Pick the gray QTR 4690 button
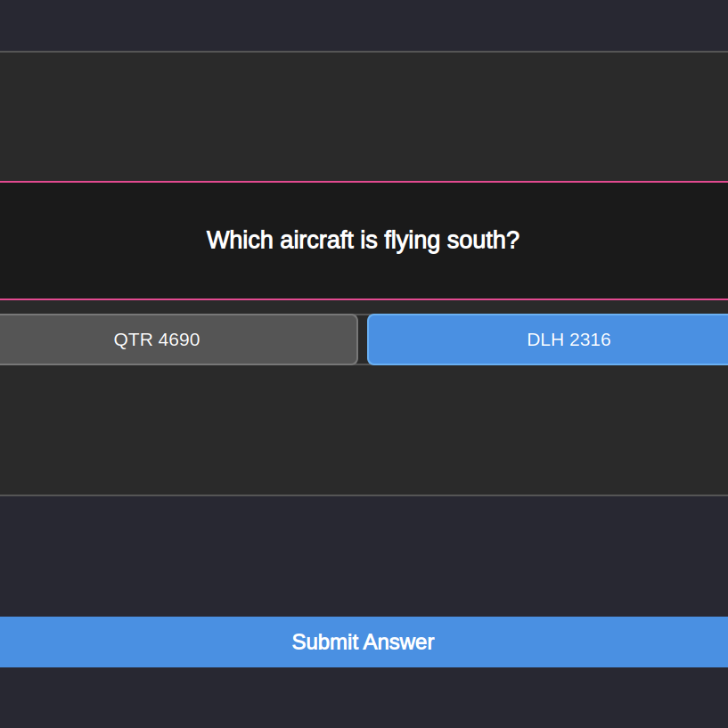 [157, 339]
